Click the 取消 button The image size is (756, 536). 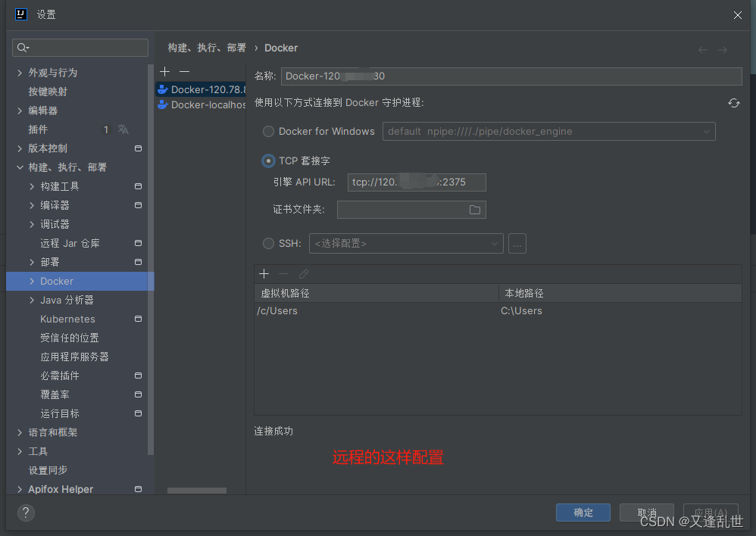coord(647,513)
